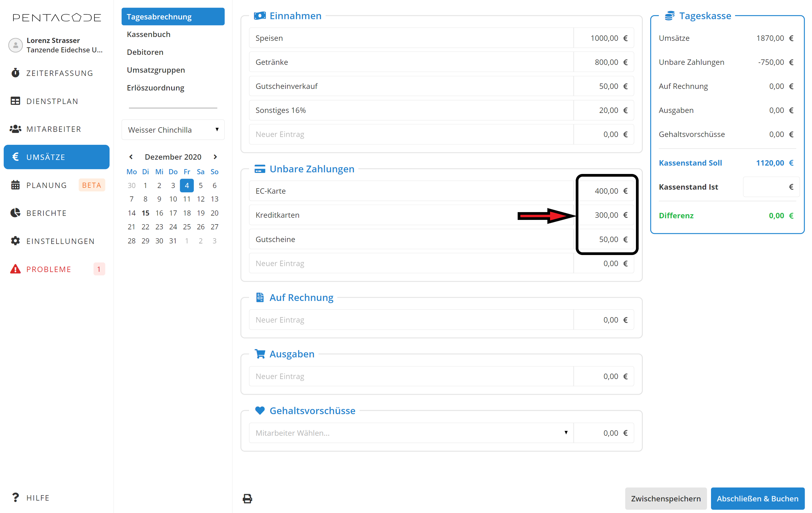Open Probleme warning triangle icon
This screenshot has width=812, height=513.
pos(15,269)
